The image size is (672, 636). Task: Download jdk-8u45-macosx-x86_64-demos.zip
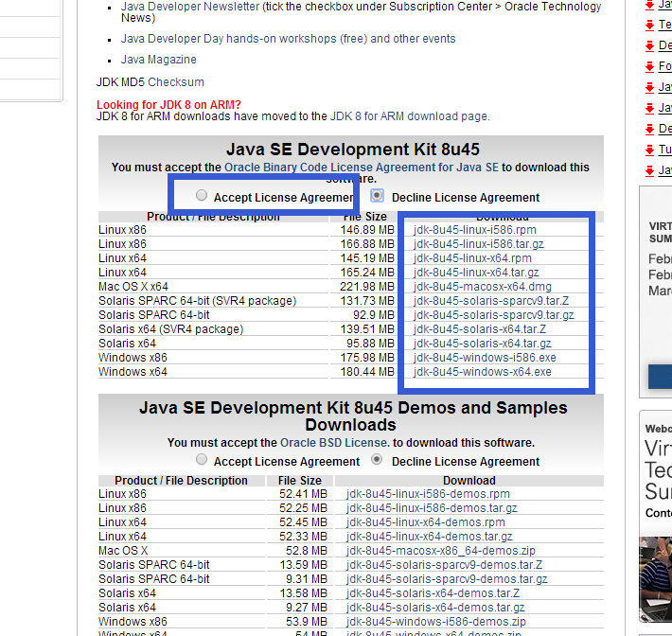[x=441, y=550]
